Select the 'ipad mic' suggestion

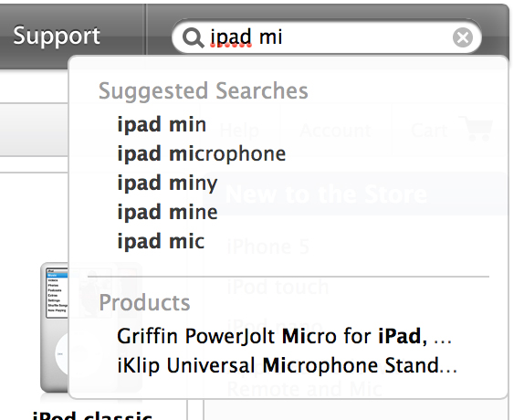pyautogui.click(x=161, y=242)
